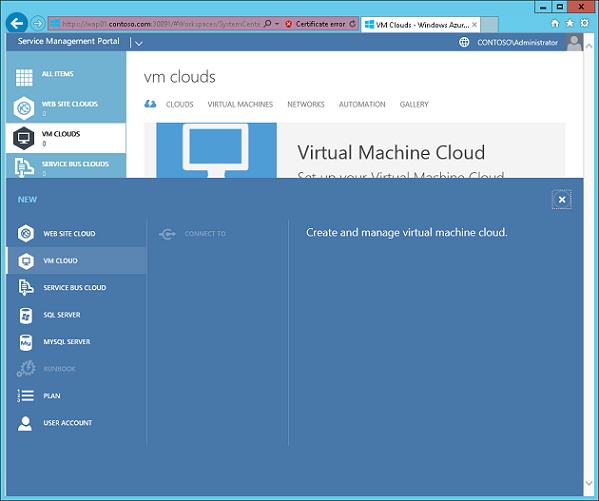Screen dimensions: 599x501
Task: Click the Web Site Clouds sidebar icon
Action: (x=24, y=108)
